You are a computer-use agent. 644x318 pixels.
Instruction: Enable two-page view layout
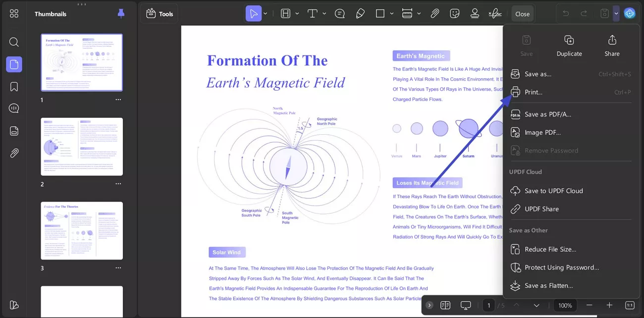click(445, 305)
